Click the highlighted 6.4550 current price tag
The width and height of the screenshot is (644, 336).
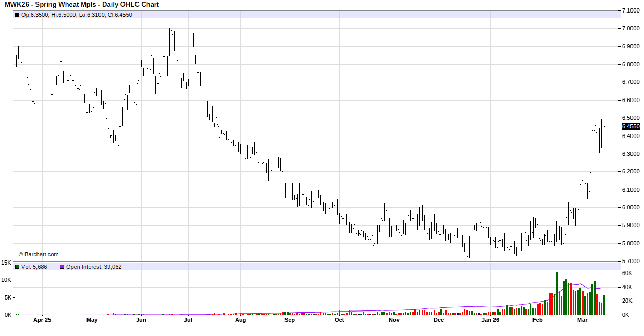coord(630,126)
